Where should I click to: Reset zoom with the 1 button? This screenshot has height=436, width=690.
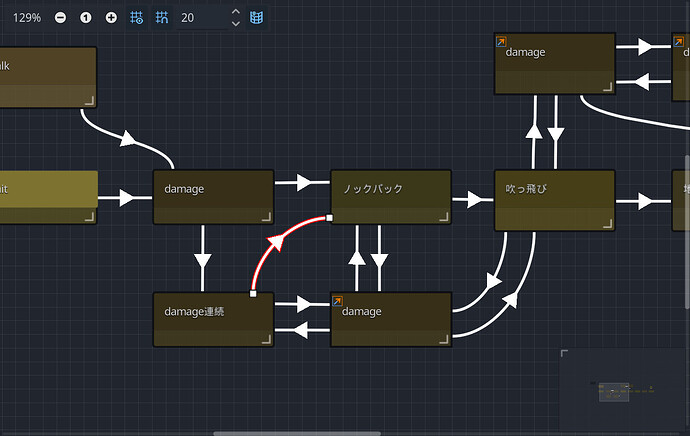coord(86,18)
